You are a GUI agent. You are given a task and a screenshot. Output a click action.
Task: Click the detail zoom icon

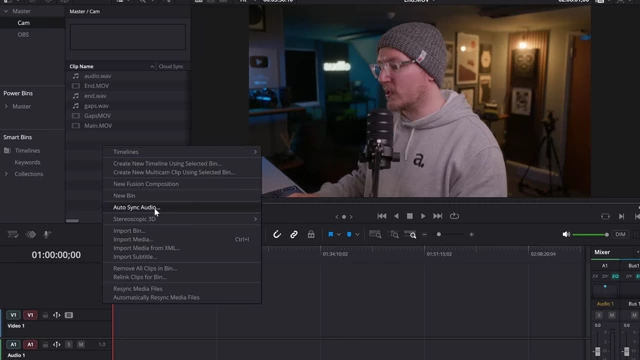[x=394, y=234]
